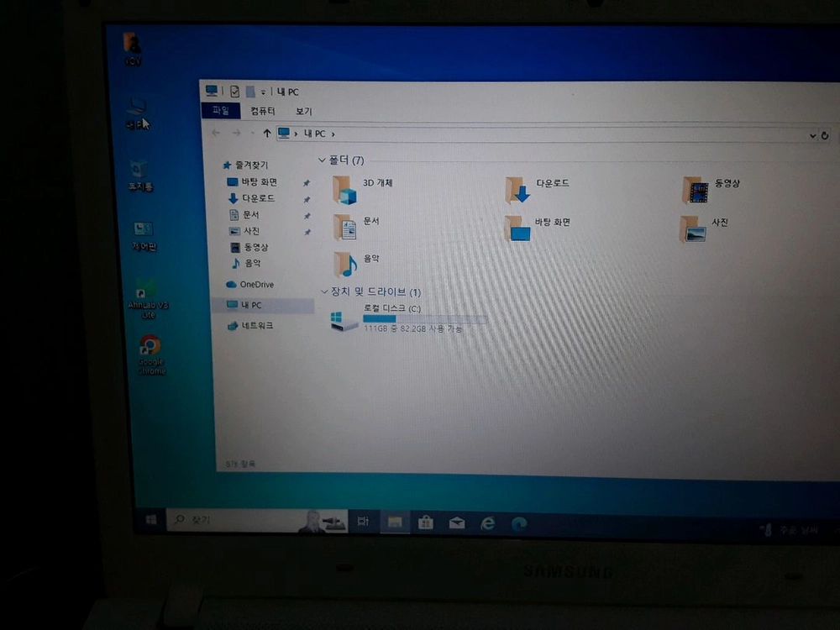This screenshot has width=840, height=630.
Task: Open the 사진 folder in folders section
Action: [x=704, y=228]
